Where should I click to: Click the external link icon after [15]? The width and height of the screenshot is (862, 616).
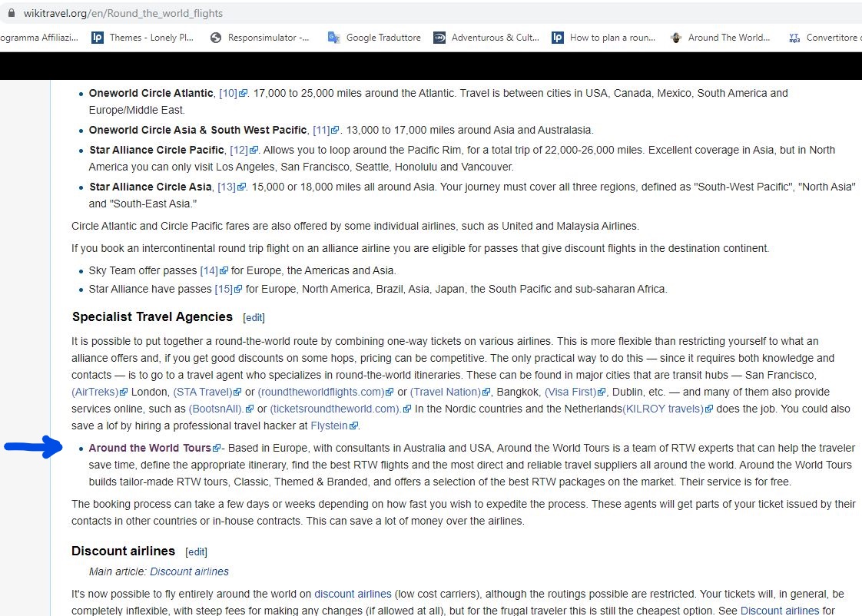[x=238, y=289]
